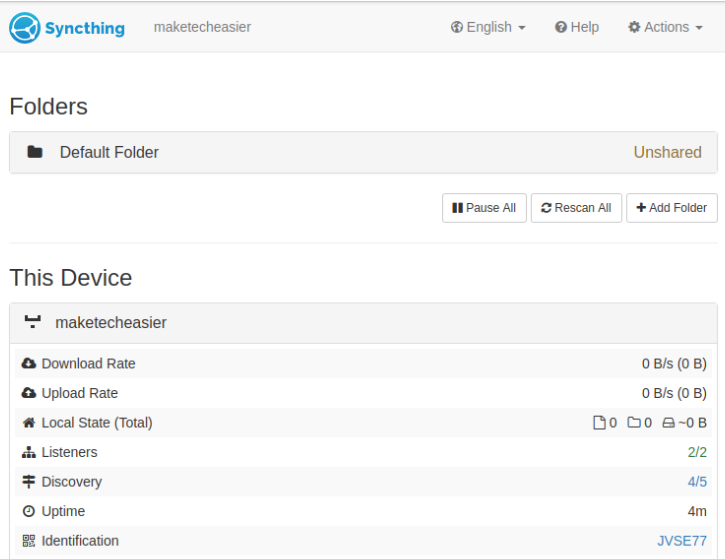The width and height of the screenshot is (725, 559).
Task: Click the device icon next to maketecheasier
Action: tap(32, 322)
